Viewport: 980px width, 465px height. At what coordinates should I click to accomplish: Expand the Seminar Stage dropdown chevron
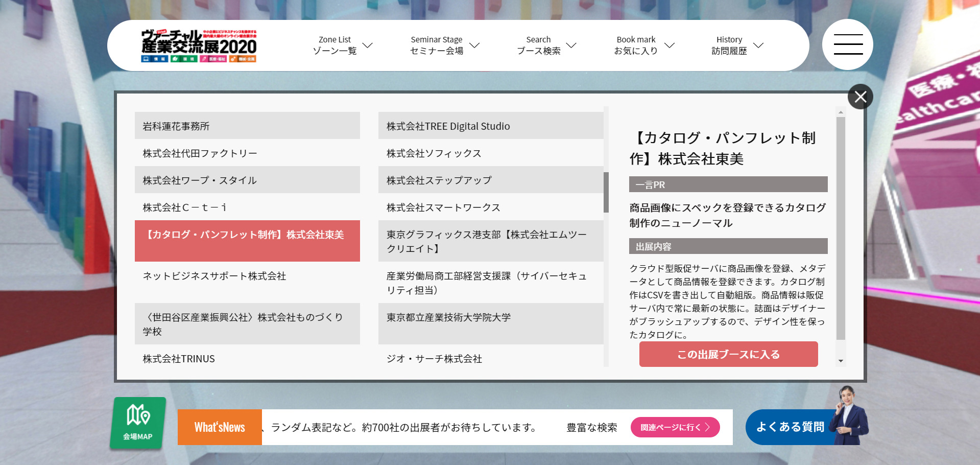pos(474,45)
